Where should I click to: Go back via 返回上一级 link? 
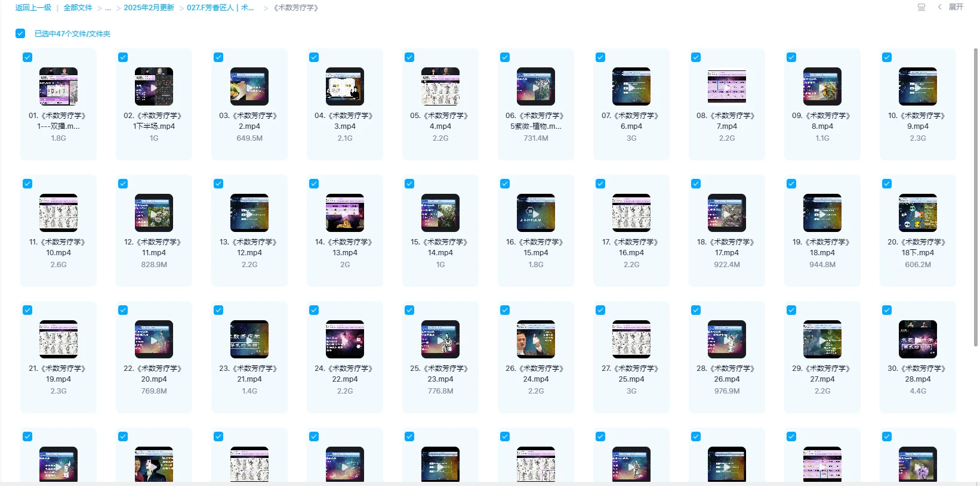[33, 8]
